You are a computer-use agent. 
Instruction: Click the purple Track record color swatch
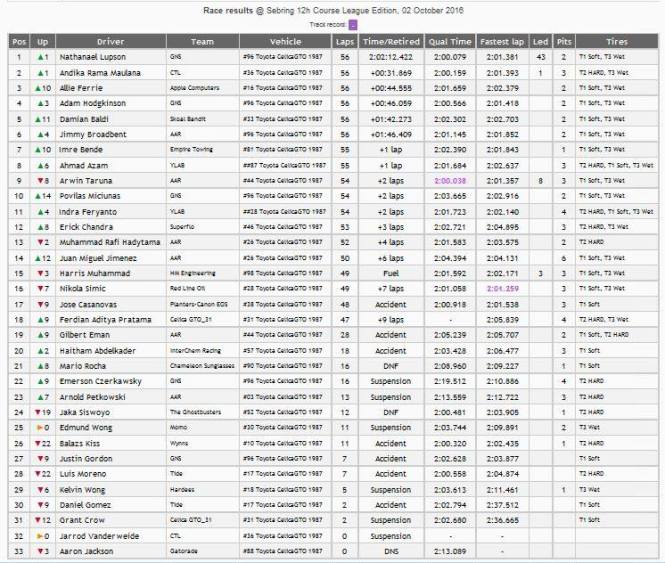coord(353,24)
